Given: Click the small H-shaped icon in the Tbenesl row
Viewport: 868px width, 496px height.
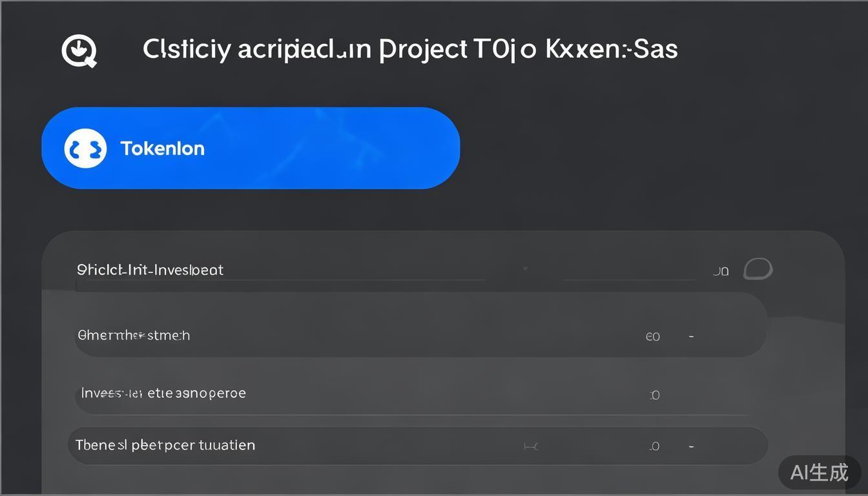Looking at the screenshot, I should click(531, 446).
